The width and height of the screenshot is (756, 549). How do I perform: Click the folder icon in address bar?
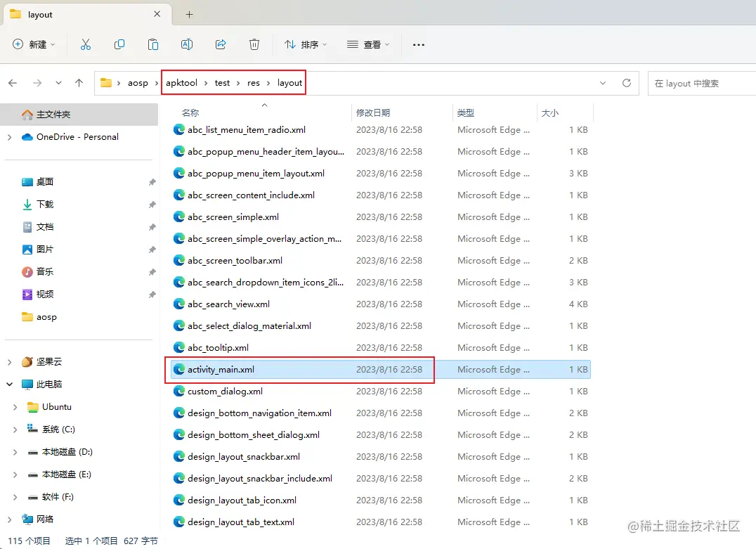pos(106,82)
